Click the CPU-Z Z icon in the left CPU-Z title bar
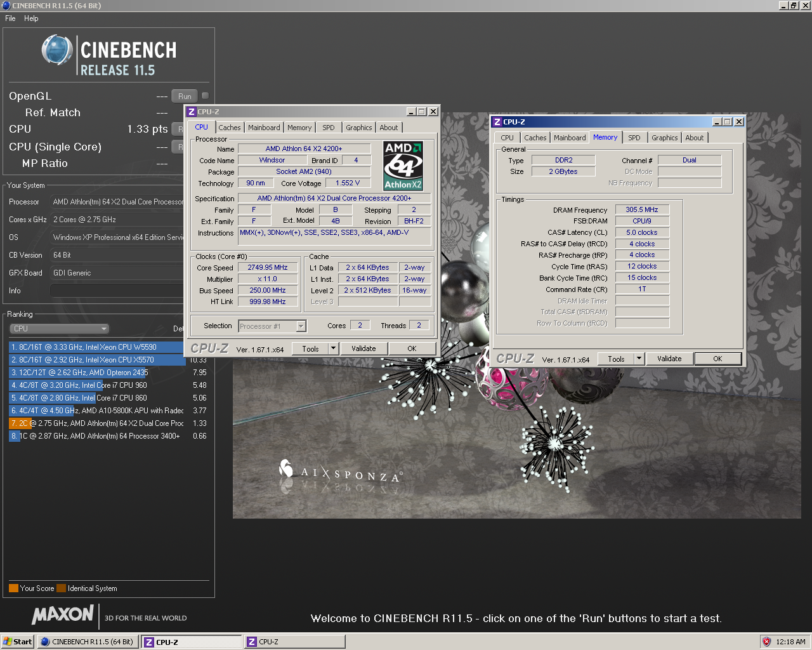 click(192, 112)
